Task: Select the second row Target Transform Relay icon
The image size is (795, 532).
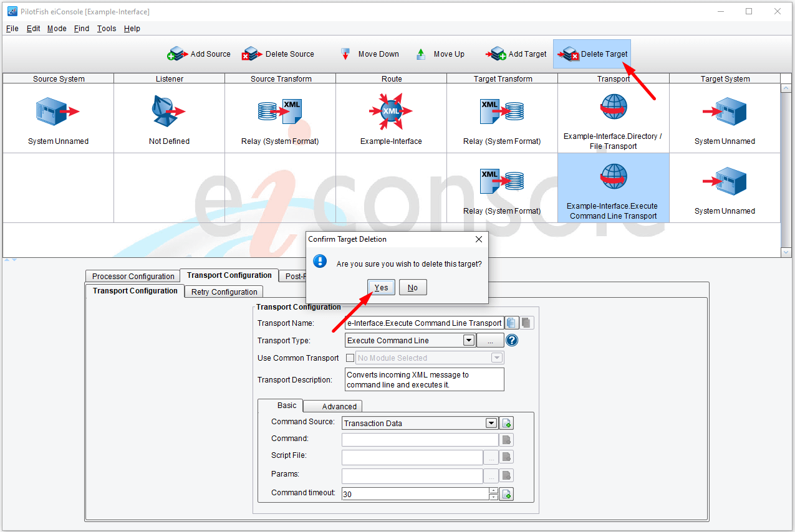Action: (502, 182)
